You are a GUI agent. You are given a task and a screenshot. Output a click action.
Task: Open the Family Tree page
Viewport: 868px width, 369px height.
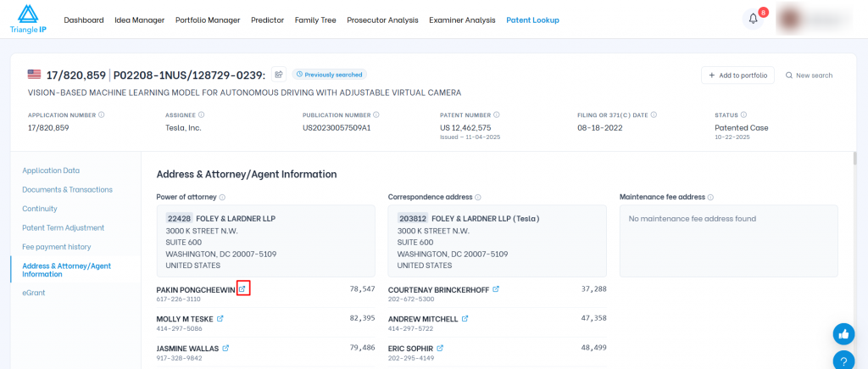click(x=315, y=20)
